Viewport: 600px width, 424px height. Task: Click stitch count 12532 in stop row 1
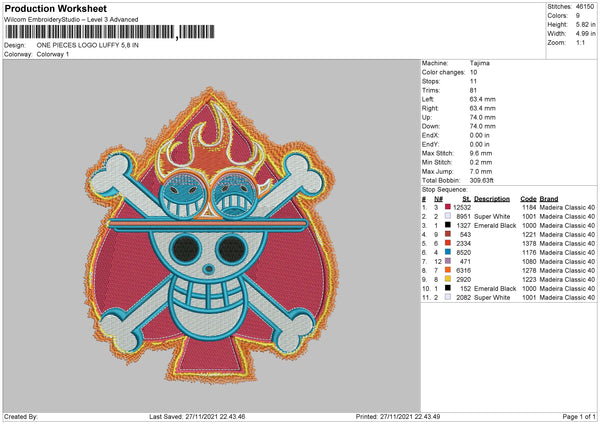(x=462, y=207)
